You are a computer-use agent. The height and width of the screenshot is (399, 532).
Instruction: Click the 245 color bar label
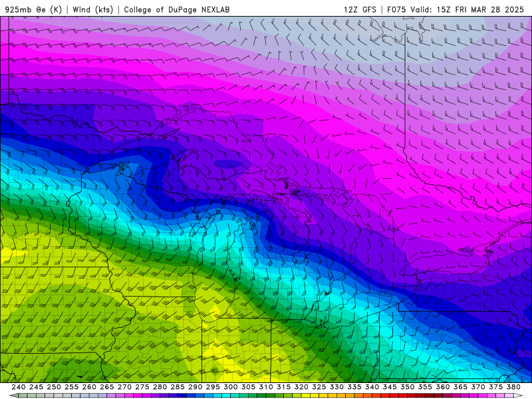click(x=36, y=387)
